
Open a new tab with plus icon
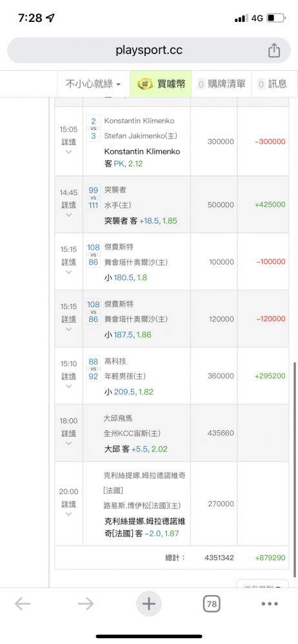click(x=148, y=604)
